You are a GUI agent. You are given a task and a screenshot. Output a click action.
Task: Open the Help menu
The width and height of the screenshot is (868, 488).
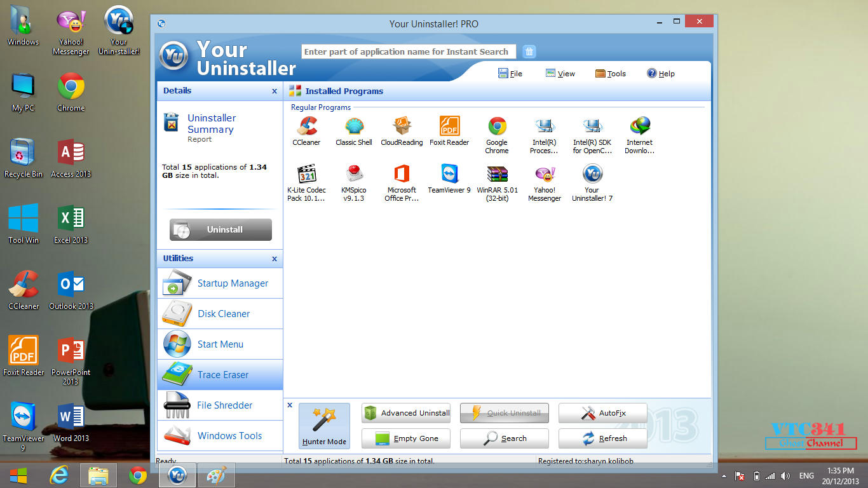(661, 74)
